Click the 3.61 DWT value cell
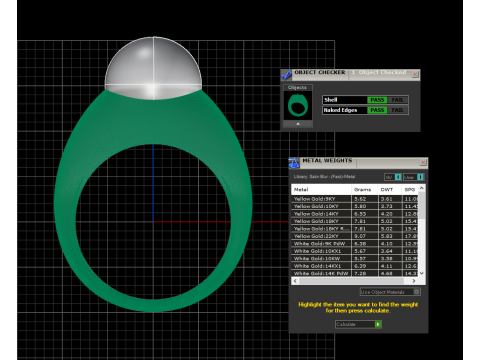This screenshot has height=360, width=480. click(x=390, y=199)
